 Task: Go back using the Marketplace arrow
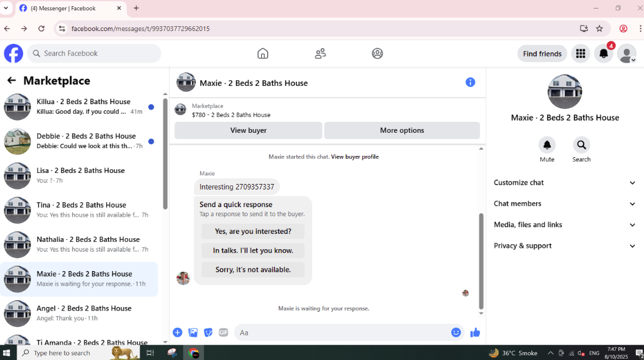coord(12,81)
